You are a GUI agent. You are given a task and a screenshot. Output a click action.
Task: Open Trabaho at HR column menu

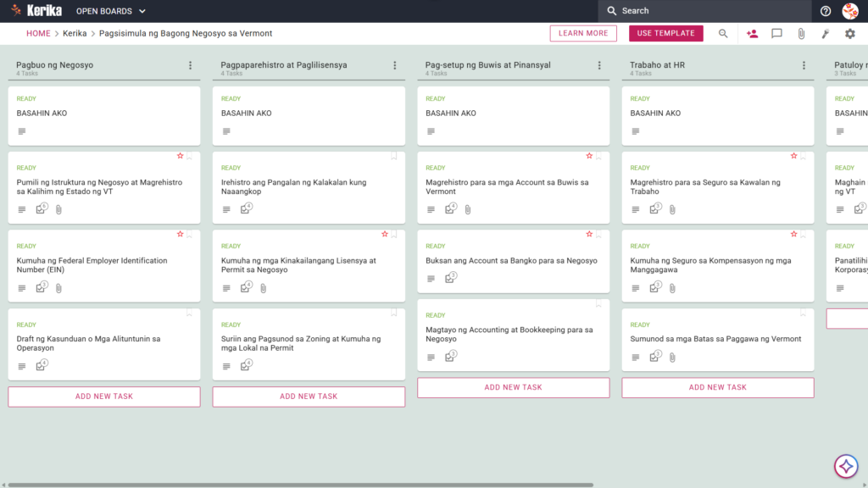(x=804, y=65)
